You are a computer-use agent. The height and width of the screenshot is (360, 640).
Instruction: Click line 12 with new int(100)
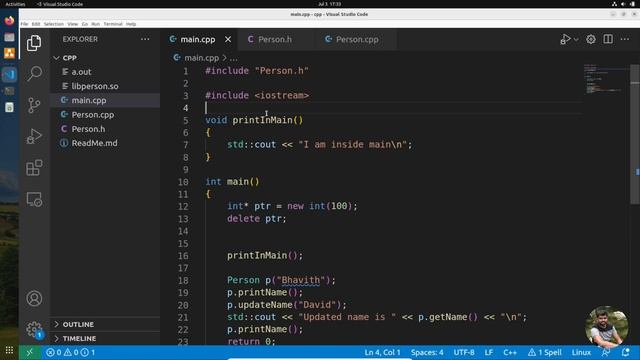(x=292, y=206)
